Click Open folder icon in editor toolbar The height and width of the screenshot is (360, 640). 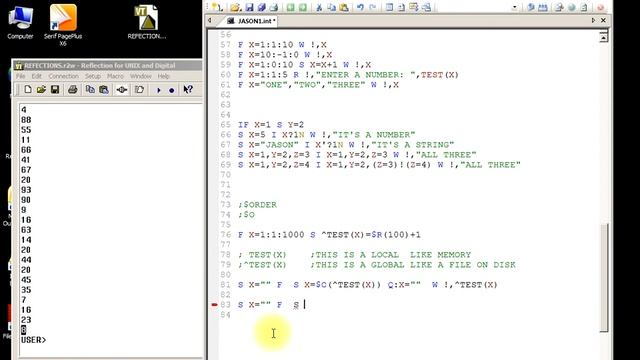pyautogui.click(x=236, y=7)
